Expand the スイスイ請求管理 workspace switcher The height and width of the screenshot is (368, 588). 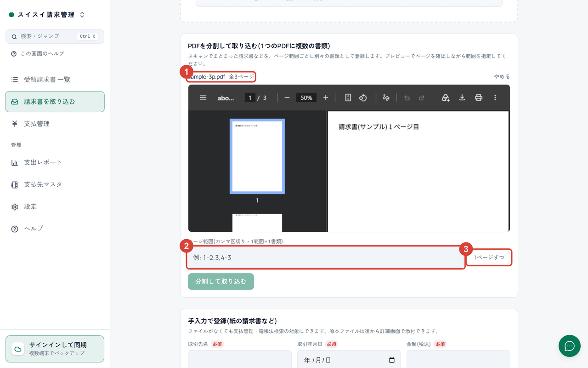82,15
